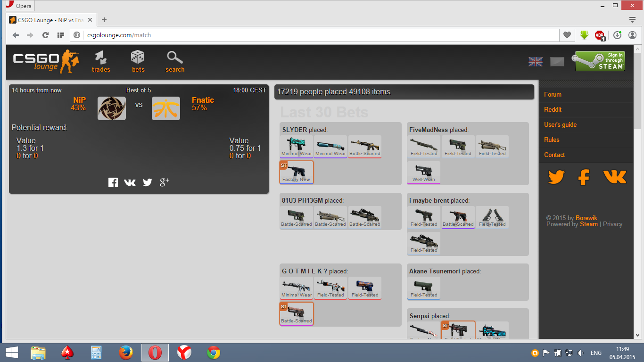Open the Rules sidebar link
The height and width of the screenshot is (362, 644).
tap(552, 140)
